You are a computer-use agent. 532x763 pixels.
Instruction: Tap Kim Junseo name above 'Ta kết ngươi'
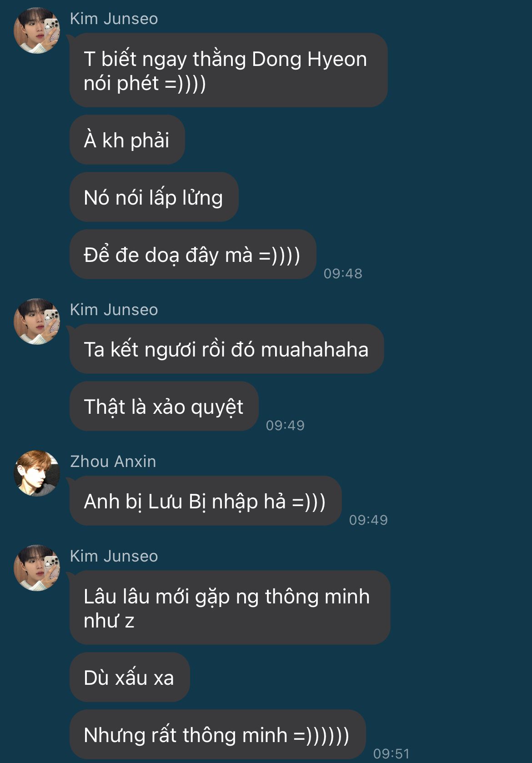[114, 310]
